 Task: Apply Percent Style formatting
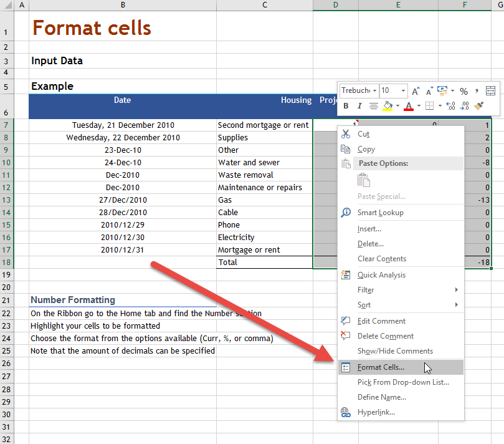[464, 91]
